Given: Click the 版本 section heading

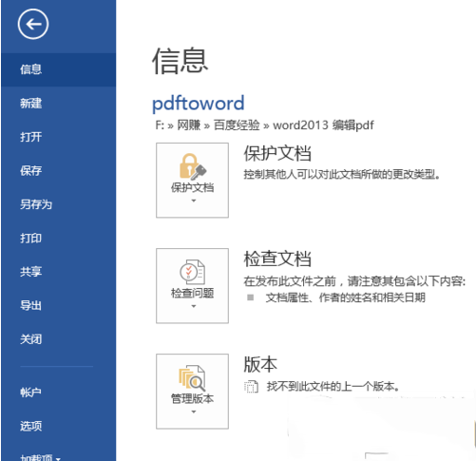Looking at the screenshot, I should [x=260, y=364].
